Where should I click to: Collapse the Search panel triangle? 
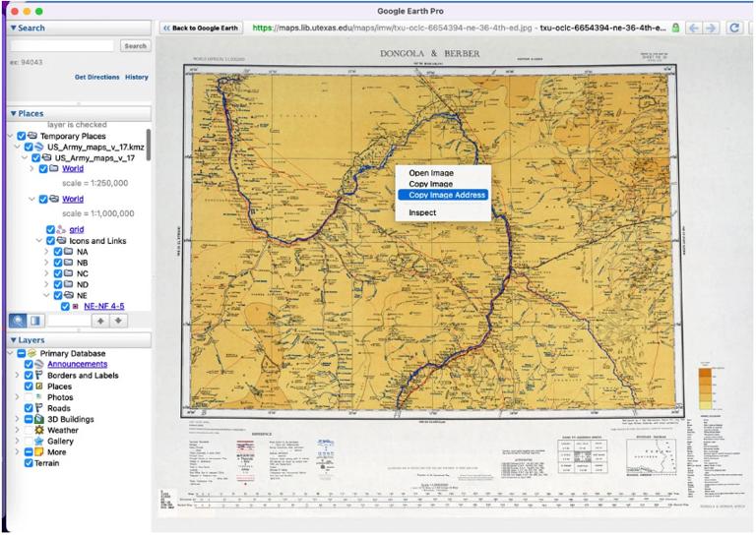pos(14,28)
